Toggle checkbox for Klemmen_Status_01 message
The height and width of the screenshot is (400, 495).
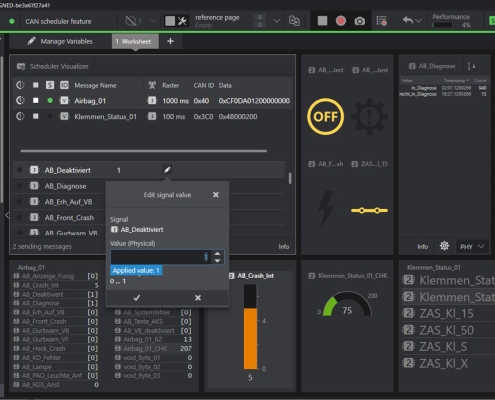point(36,116)
